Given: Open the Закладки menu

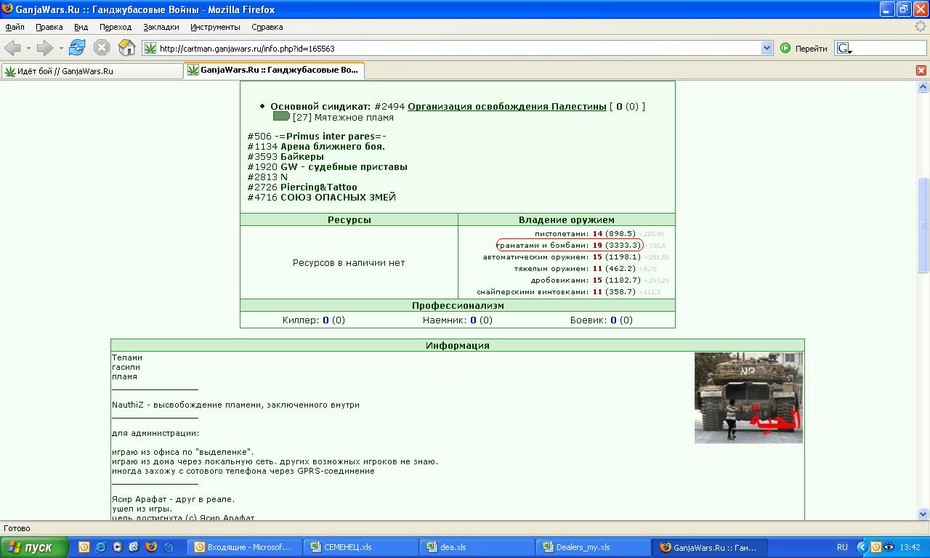Looking at the screenshot, I should pos(161,27).
